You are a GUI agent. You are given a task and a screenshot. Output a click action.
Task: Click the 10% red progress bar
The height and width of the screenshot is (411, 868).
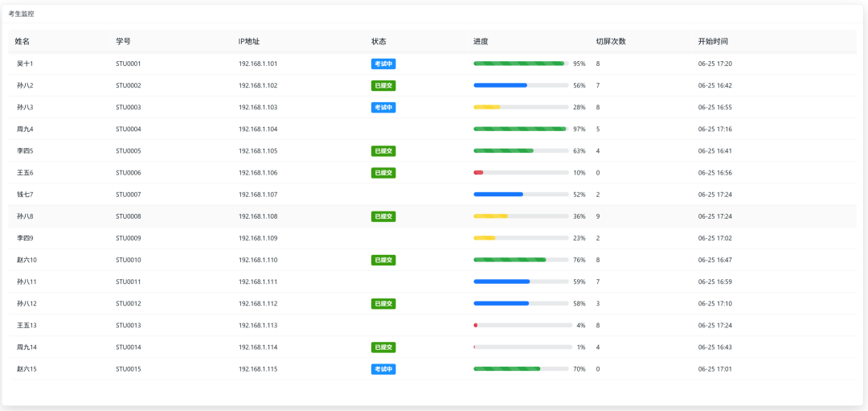(x=521, y=173)
